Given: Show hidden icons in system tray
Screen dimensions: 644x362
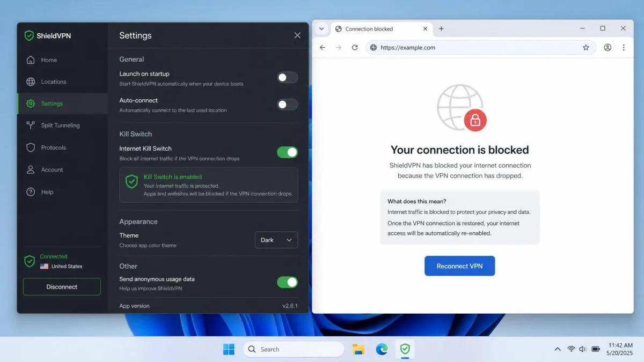Looking at the screenshot, I should click(558, 349).
